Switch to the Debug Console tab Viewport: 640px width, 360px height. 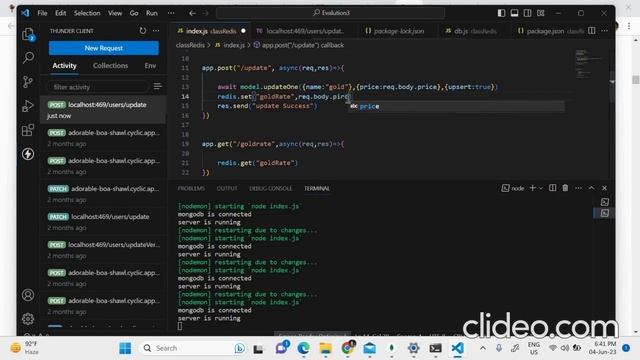[x=271, y=188]
